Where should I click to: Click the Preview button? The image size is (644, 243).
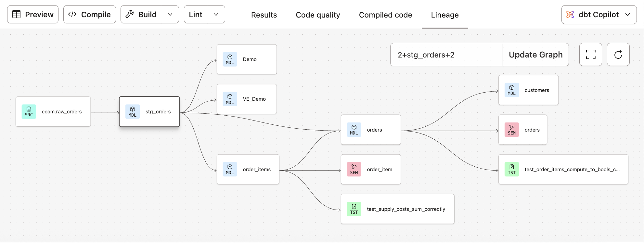(33, 15)
